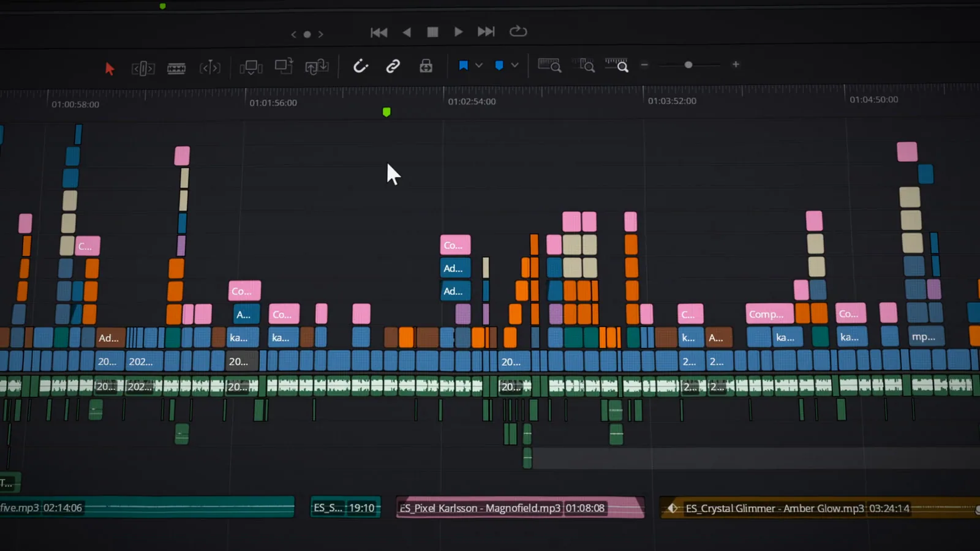Screen dimensions: 980x551
Task: Start playback with the Play button
Action: click(458, 31)
